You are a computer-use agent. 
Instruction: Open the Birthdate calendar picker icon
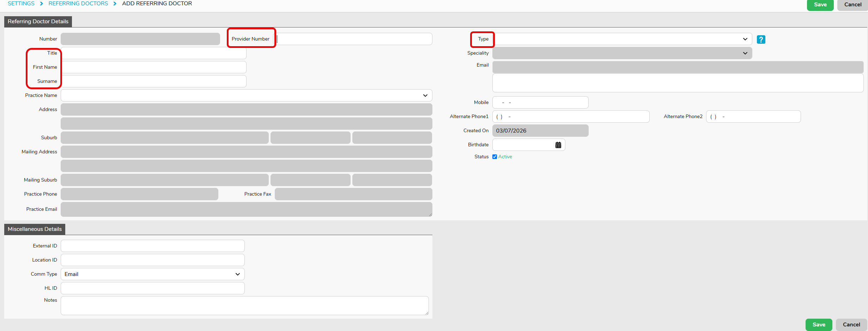[x=558, y=145]
